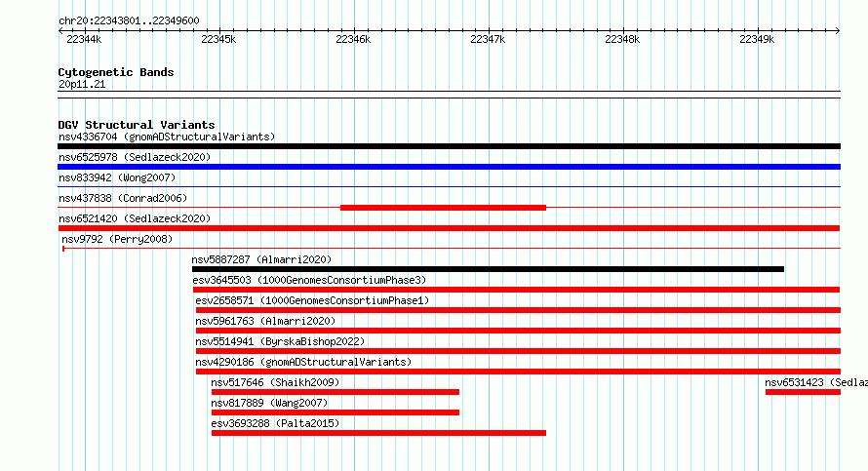Click the red nsv517646 bar
The width and height of the screenshot is (868, 471).
(335, 392)
